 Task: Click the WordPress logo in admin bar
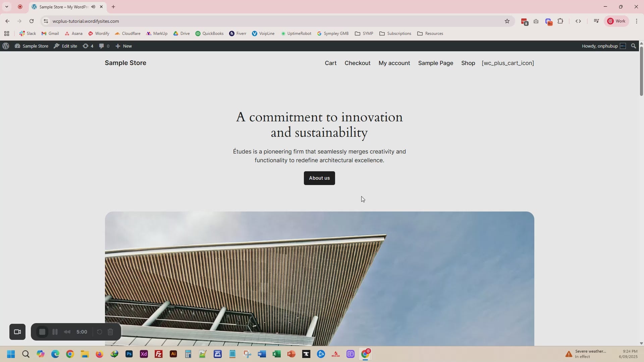click(6, 46)
